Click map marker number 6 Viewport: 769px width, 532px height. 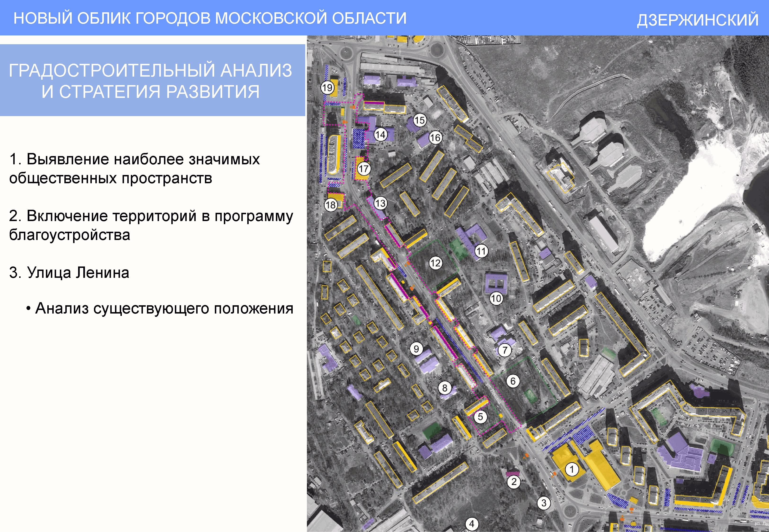pos(513,381)
